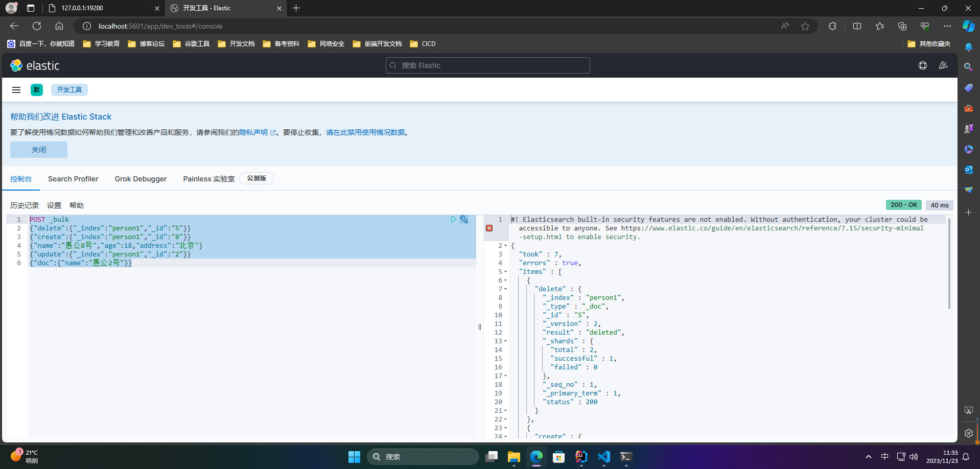This screenshot has height=469, width=980.
Task: Click the green space avatar icon
Action: (x=36, y=90)
